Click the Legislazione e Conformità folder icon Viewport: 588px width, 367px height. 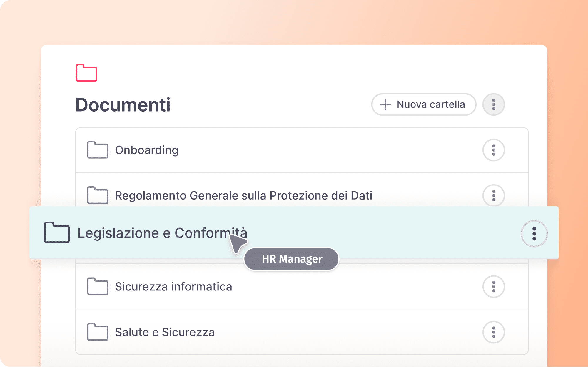57,233
